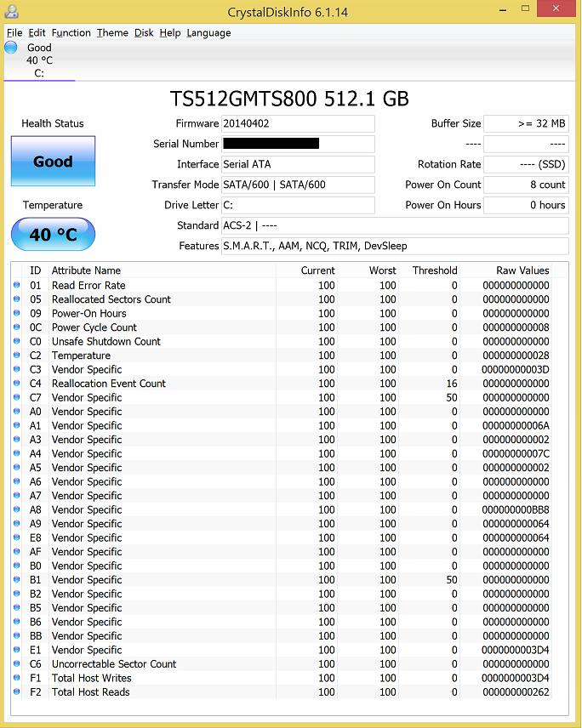Click status dot for A3 Vendor Specific

click(17, 439)
